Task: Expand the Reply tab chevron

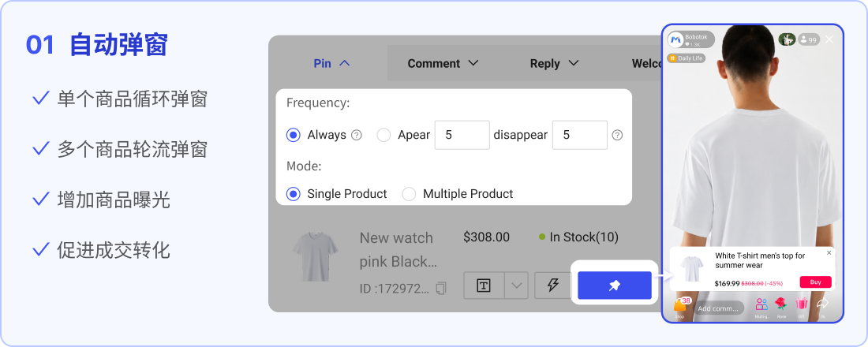Action: pos(574,63)
